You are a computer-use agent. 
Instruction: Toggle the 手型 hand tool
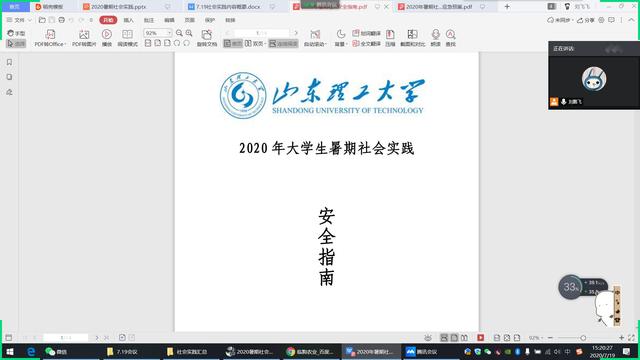[x=16, y=33]
